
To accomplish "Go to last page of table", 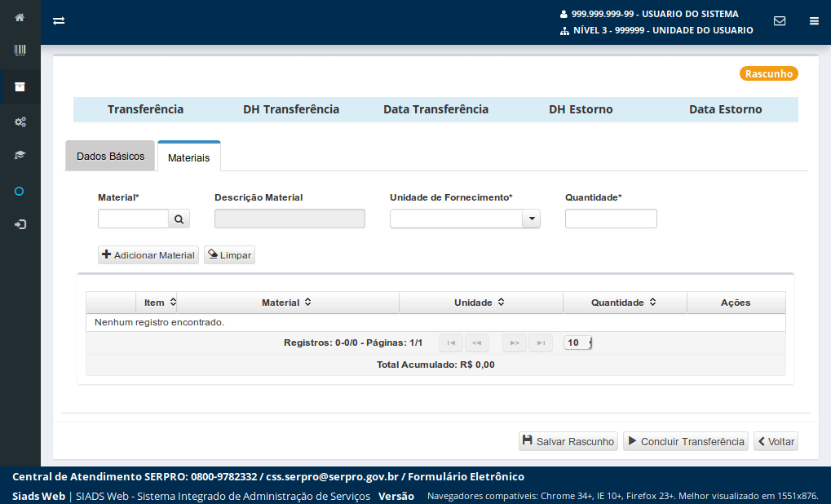I will (x=541, y=343).
